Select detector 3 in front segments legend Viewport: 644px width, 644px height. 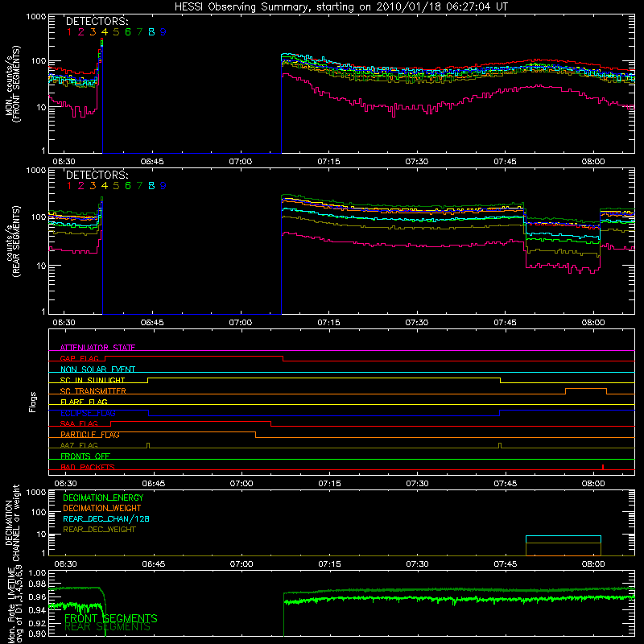pyautogui.click(x=93, y=32)
